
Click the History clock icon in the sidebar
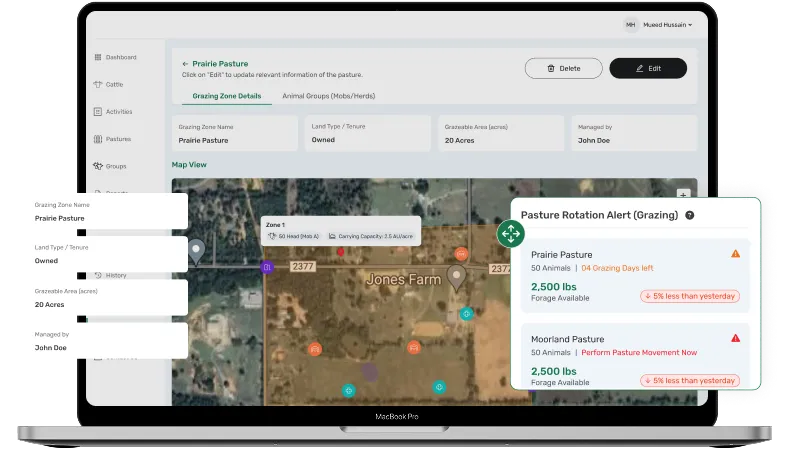(98, 275)
